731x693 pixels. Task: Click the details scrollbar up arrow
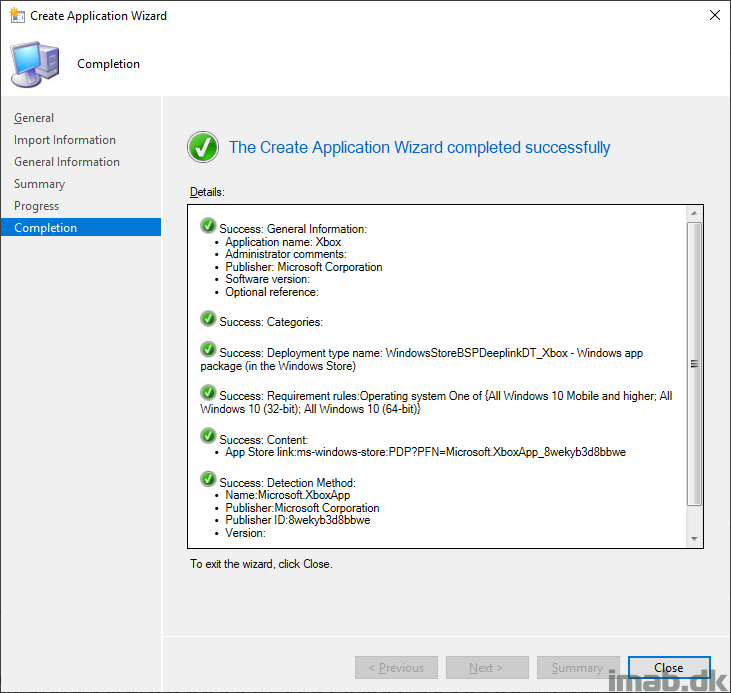coord(694,213)
